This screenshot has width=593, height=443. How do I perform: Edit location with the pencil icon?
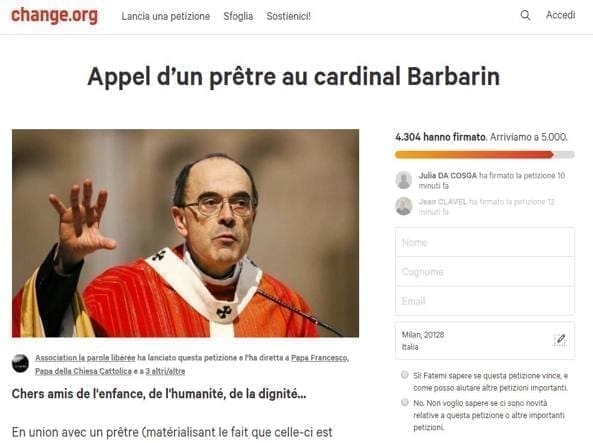tap(559, 339)
